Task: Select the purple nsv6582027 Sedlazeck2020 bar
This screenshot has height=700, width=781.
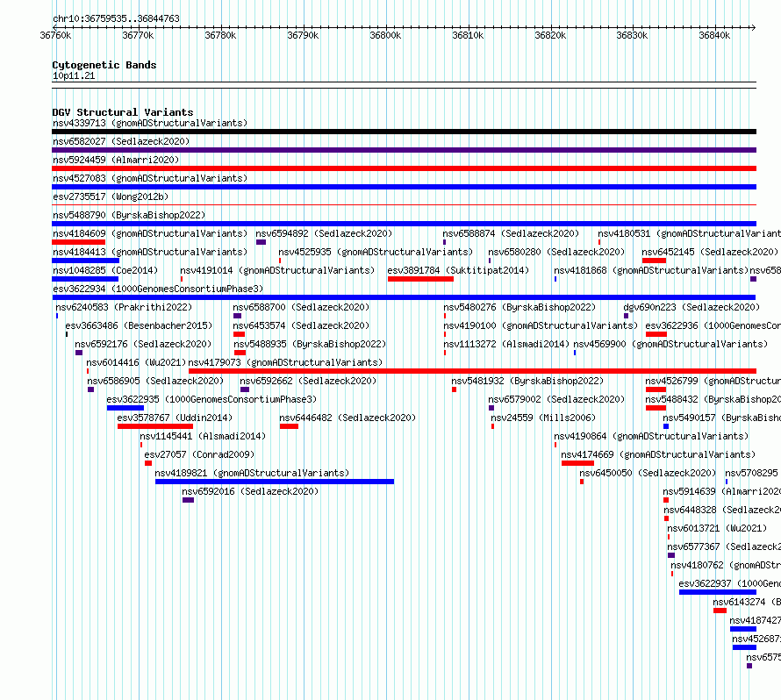Action: (404, 150)
